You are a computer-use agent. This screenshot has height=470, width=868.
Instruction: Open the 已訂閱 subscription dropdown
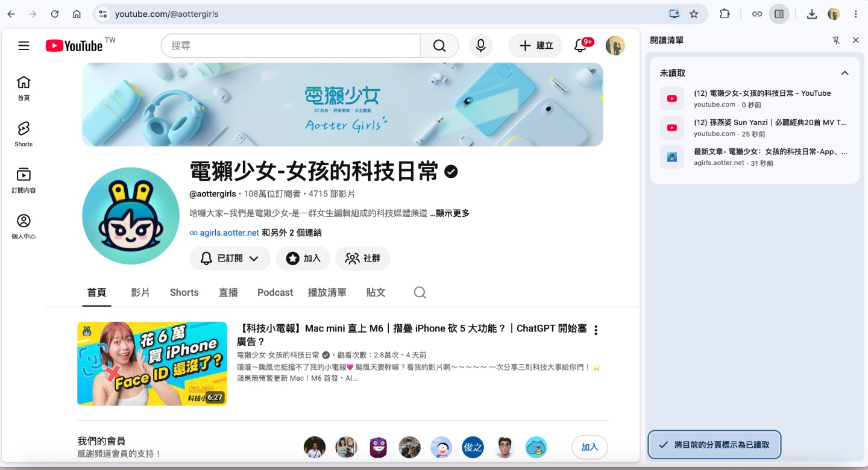click(230, 258)
